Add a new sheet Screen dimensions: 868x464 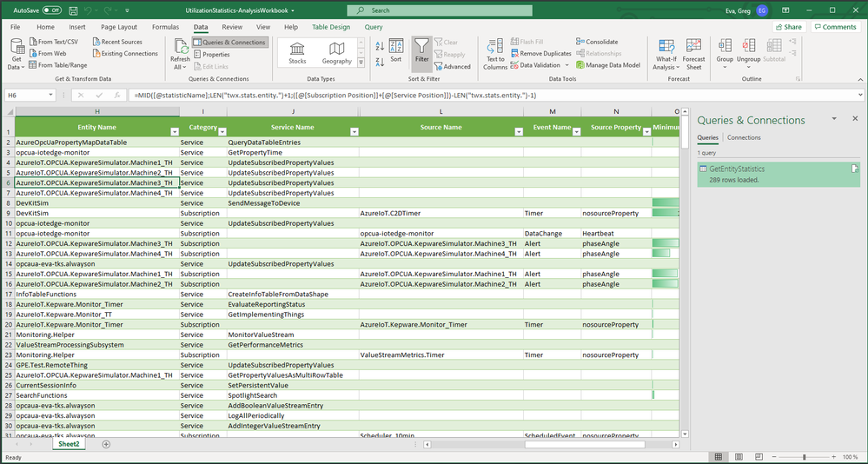[x=106, y=444]
